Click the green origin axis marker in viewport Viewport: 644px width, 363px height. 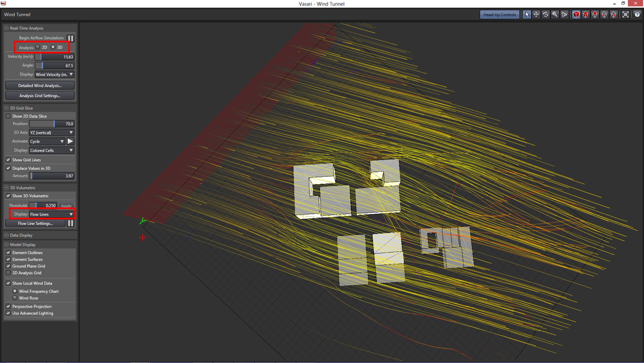click(x=143, y=221)
